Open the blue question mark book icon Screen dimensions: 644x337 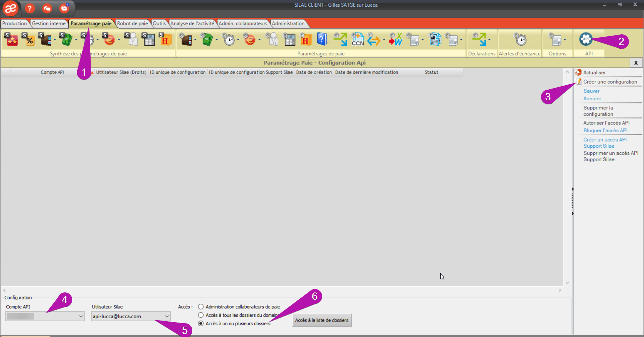(x=322, y=40)
